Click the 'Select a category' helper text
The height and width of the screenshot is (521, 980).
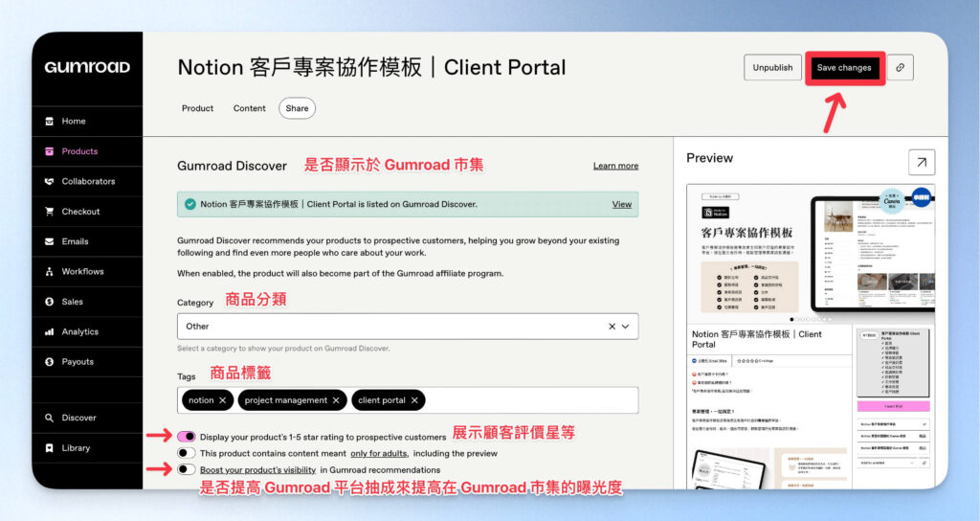pyautogui.click(x=283, y=349)
